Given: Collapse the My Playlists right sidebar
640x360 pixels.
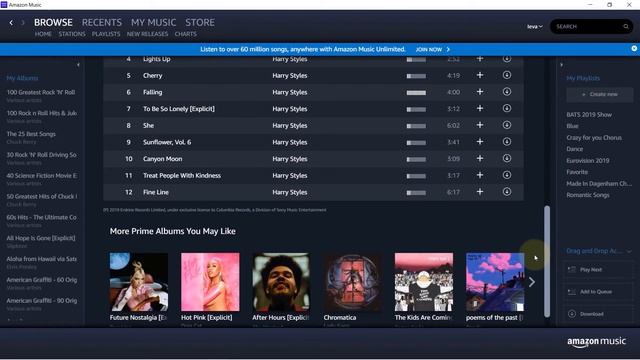Looking at the screenshot, I should [562, 65].
